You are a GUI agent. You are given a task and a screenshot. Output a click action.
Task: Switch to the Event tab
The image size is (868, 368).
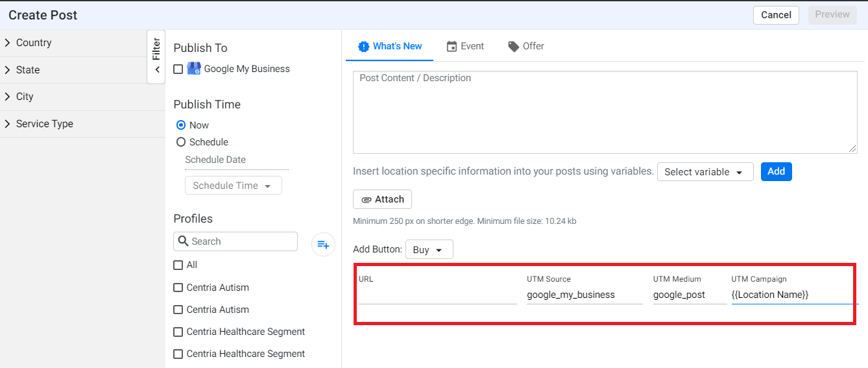(x=465, y=46)
